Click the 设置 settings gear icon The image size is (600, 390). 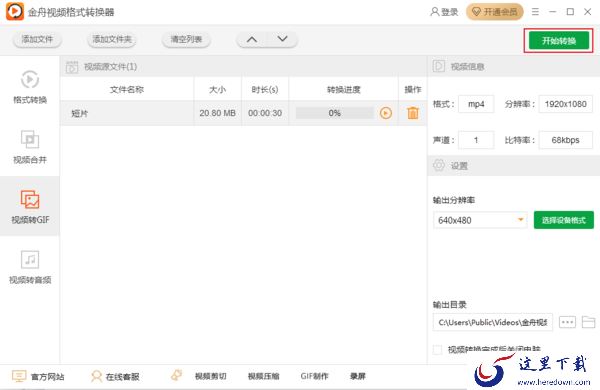tap(439, 165)
